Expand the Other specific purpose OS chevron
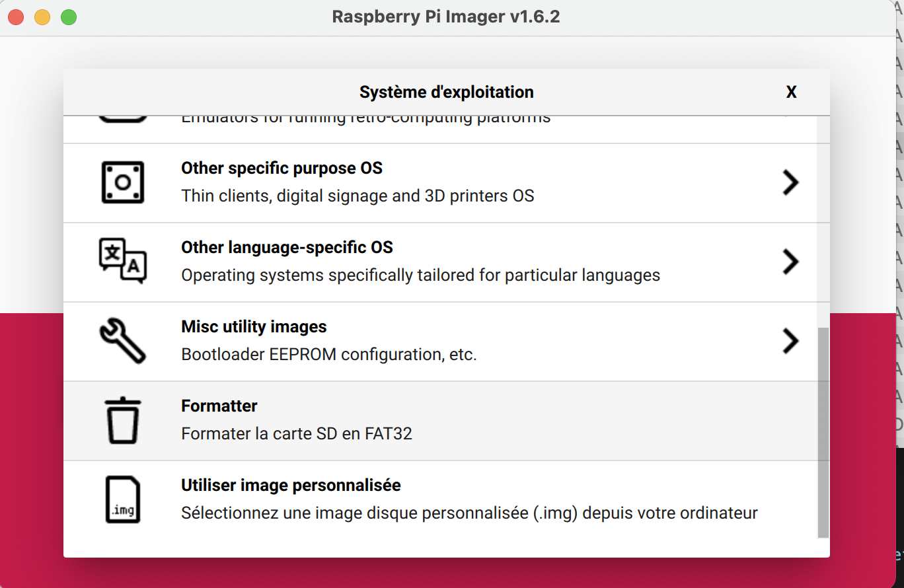The height and width of the screenshot is (588, 904). (x=790, y=182)
